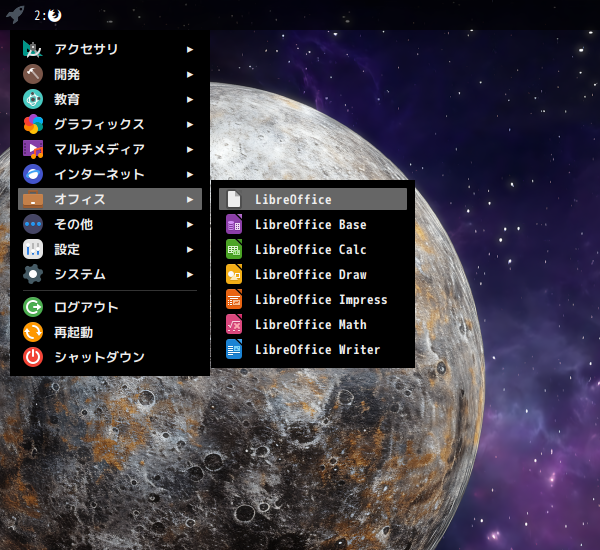Select the マルチメディア menu entry

point(98,149)
